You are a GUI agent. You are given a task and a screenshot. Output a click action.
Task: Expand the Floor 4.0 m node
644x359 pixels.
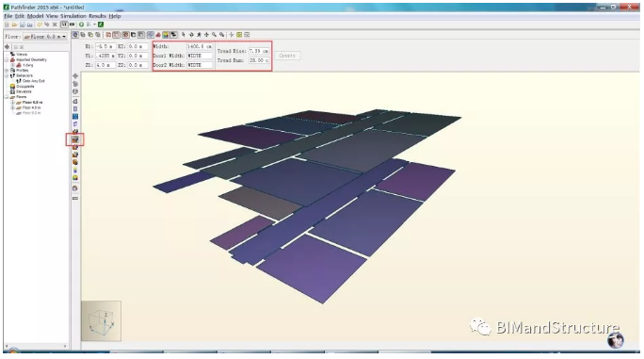12,107
